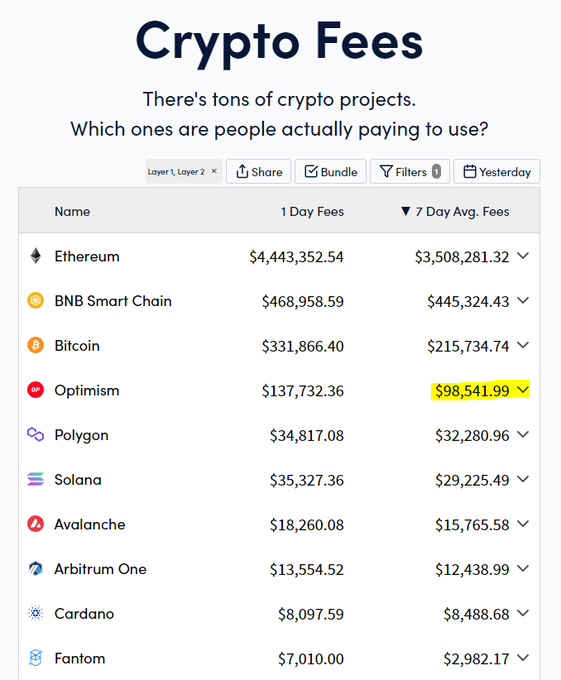
Task: Toggle the Bundle option
Action: pyautogui.click(x=331, y=172)
